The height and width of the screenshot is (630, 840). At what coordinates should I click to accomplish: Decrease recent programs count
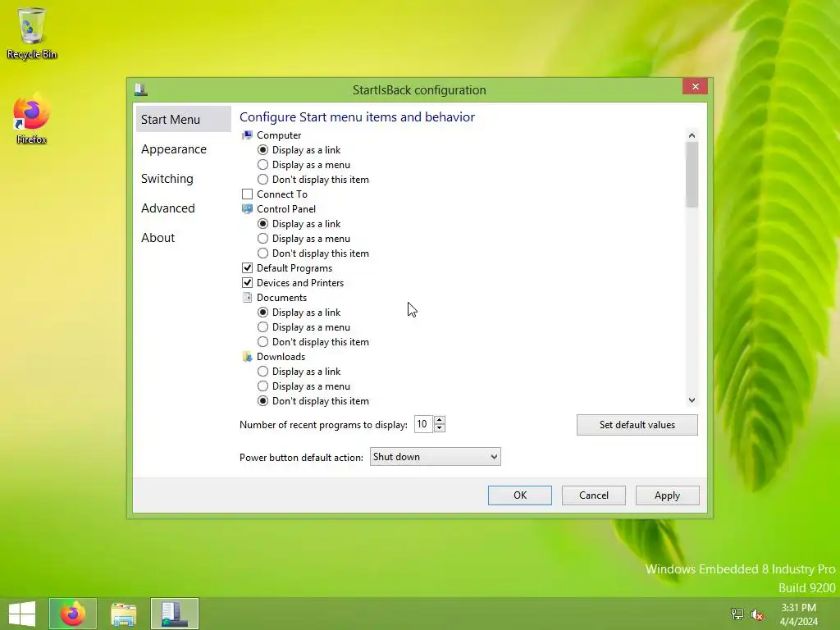click(440, 428)
